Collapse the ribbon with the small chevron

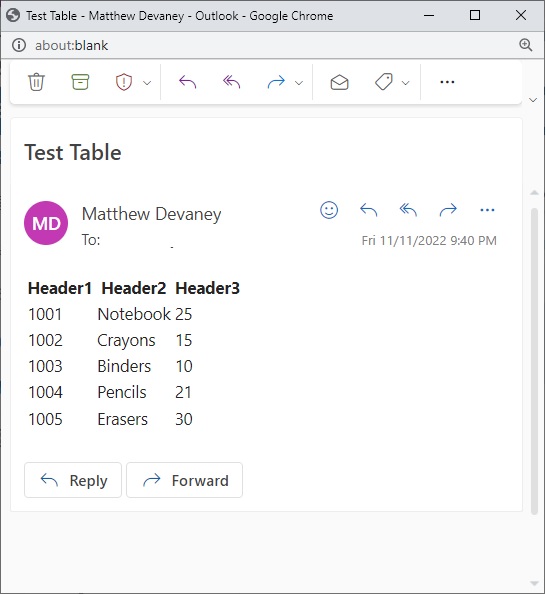533,100
